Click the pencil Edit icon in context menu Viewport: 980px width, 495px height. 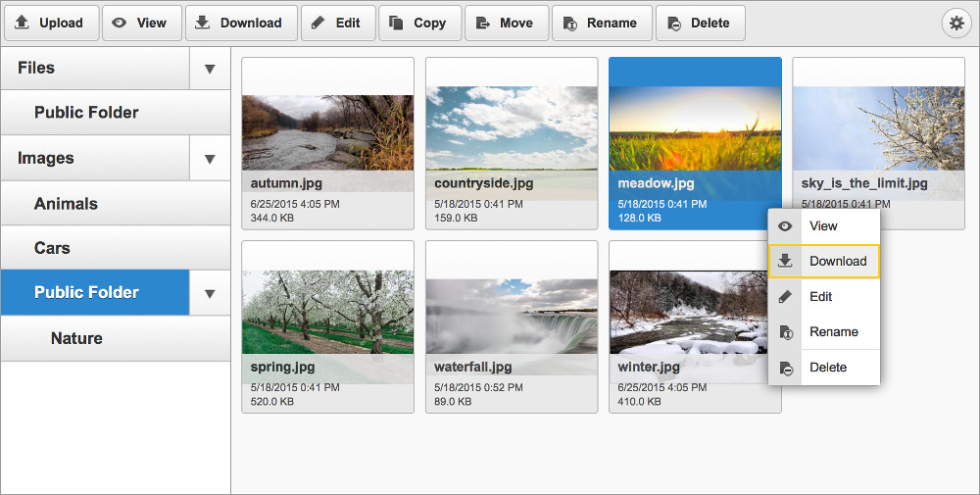point(785,297)
